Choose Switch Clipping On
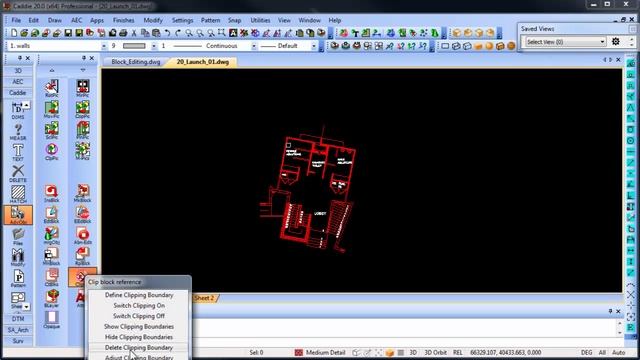The height and width of the screenshot is (360, 640). pos(139,305)
